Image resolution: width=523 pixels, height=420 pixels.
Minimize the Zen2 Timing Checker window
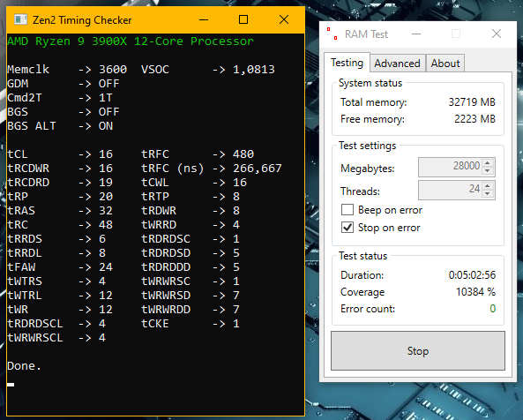coord(204,19)
